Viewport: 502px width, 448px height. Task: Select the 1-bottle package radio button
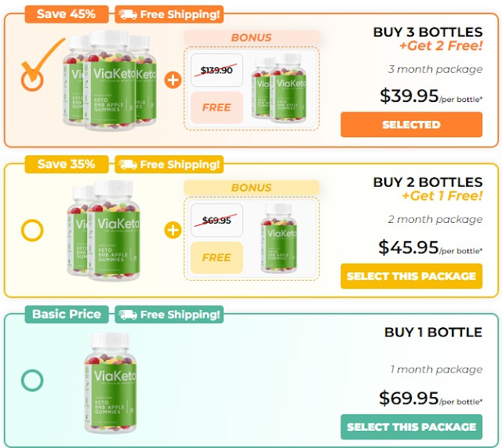[32, 381]
